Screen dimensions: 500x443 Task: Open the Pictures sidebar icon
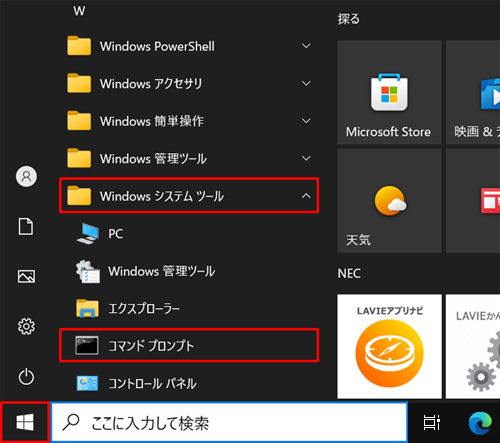click(x=26, y=276)
